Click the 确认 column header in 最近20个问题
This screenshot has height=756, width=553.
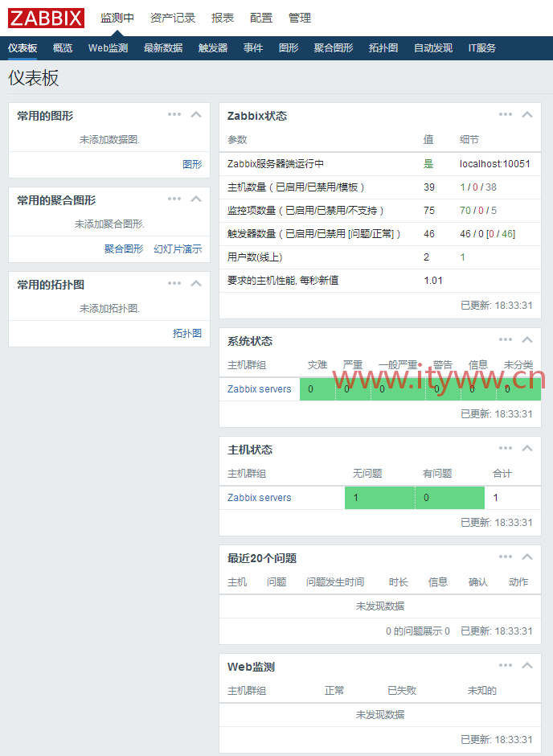[x=478, y=582]
